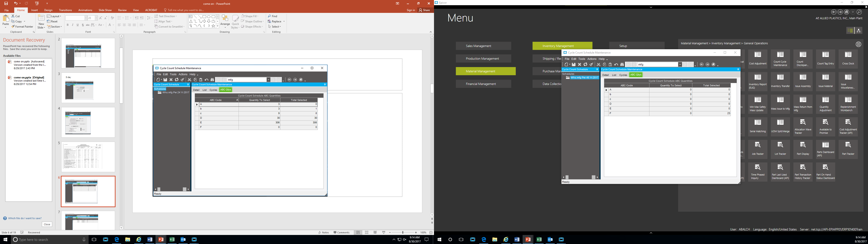Switch to Cycles tab in Epicor Cycle Count window

pos(623,75)
